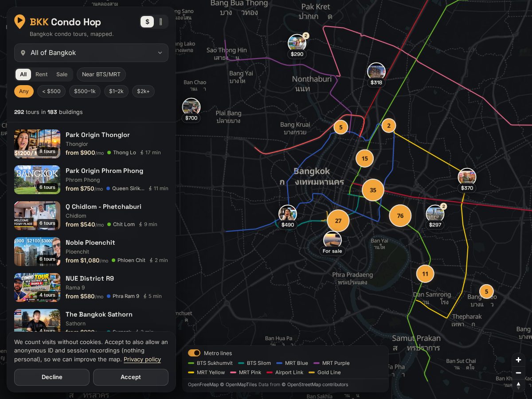Open the $370 map marker
Viewport: 532px width, 399px height.
coord(467,180)
